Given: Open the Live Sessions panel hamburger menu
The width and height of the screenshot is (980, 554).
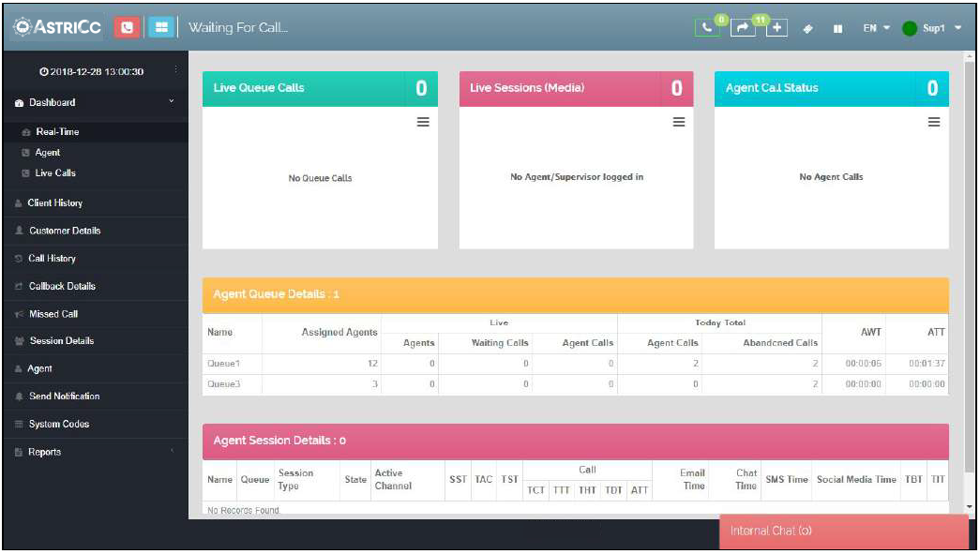Looking at the screenshot, I should (x=678, y=123).
